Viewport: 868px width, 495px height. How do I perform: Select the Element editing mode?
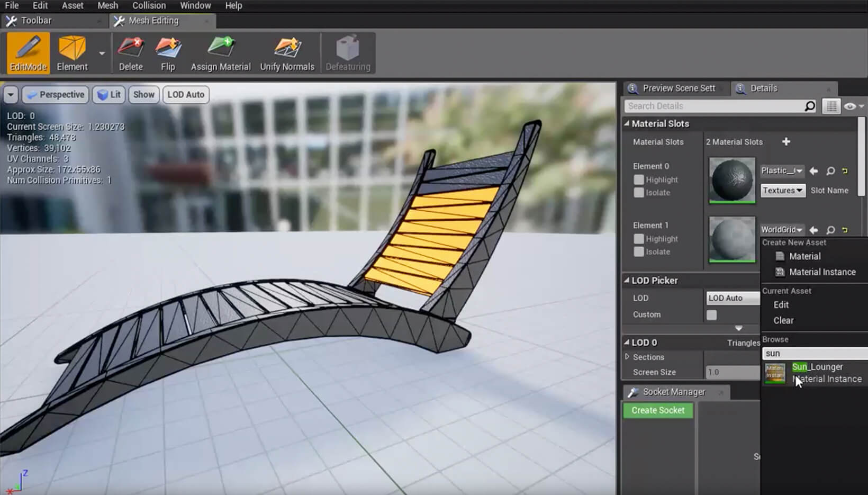tap(73, 52)
